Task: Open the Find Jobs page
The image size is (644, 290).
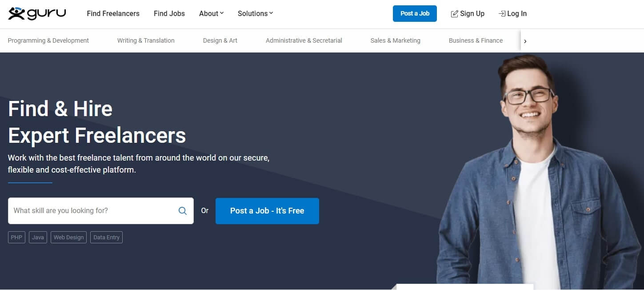Action: (x=169, y=13)
